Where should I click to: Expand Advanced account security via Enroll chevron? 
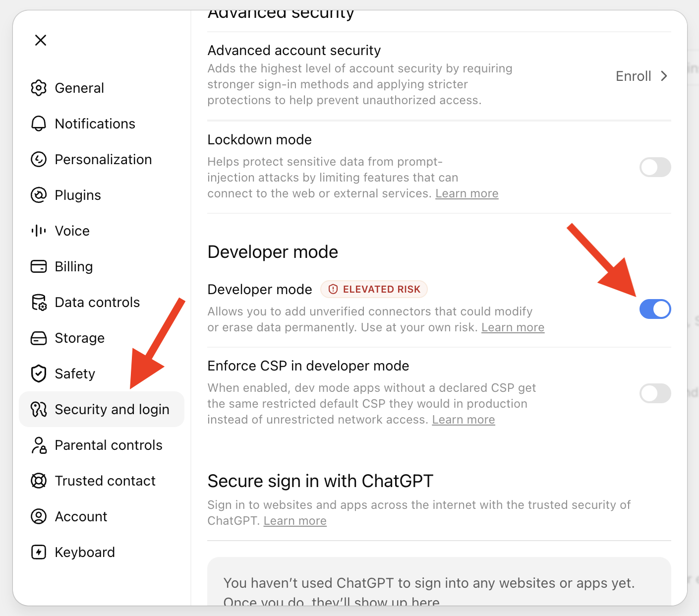[664, 76]
